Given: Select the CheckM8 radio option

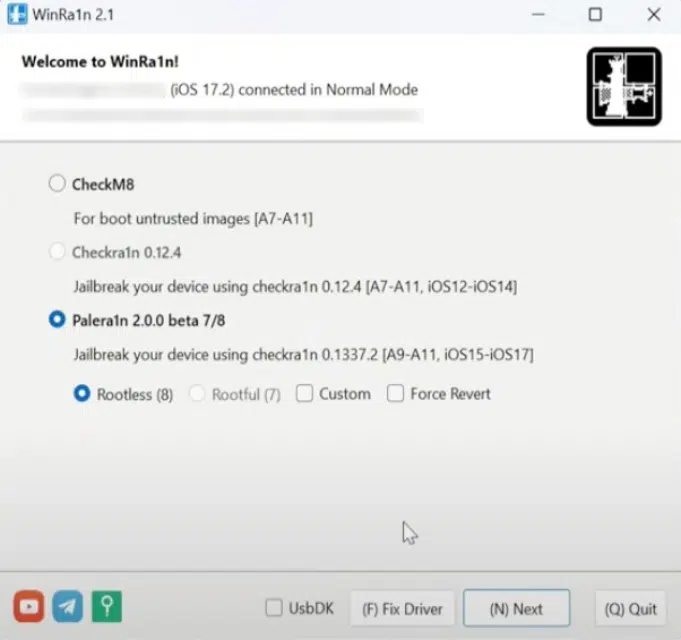Looking at the screenshot, I should pyautogui.click(x=57, y=184).
